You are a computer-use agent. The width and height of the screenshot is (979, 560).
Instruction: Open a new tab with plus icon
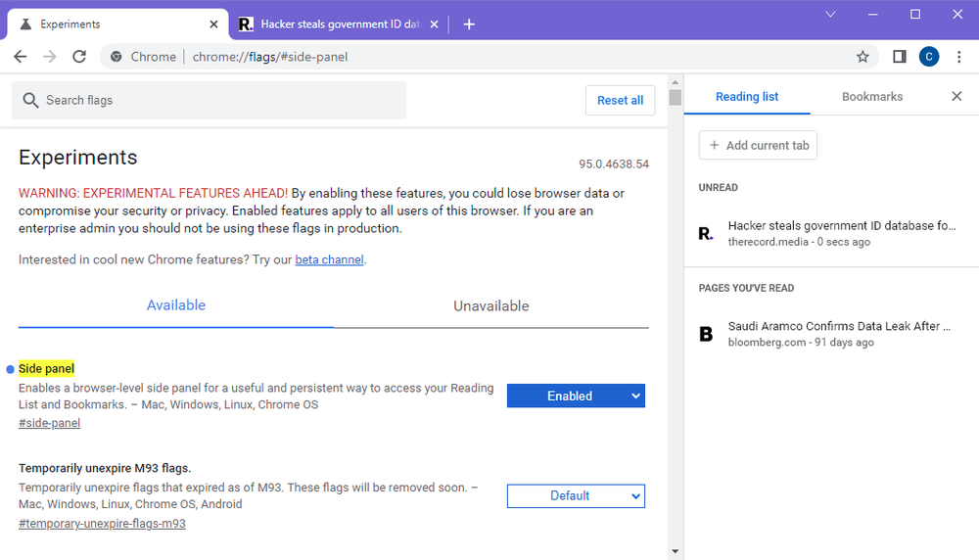click(x=469, y=24)
